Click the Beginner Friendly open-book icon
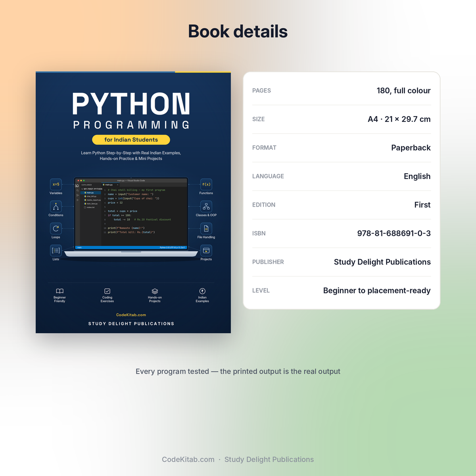476x476 pixels. pos(59,291)
